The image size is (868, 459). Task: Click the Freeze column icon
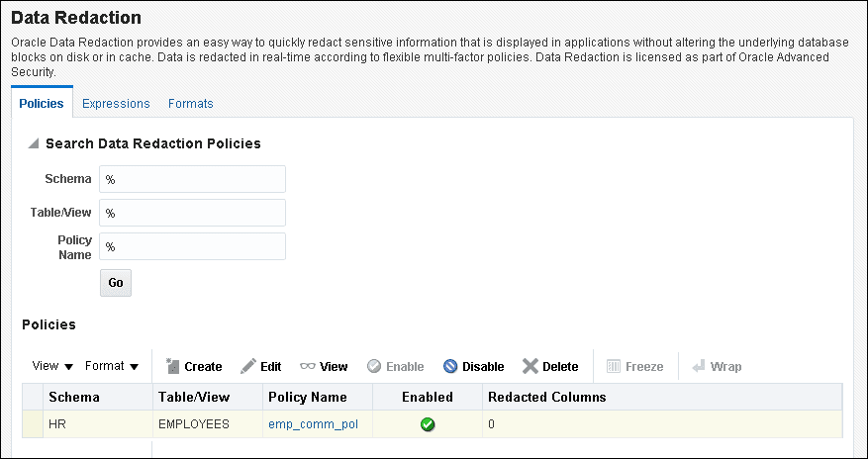click(613, 366)
